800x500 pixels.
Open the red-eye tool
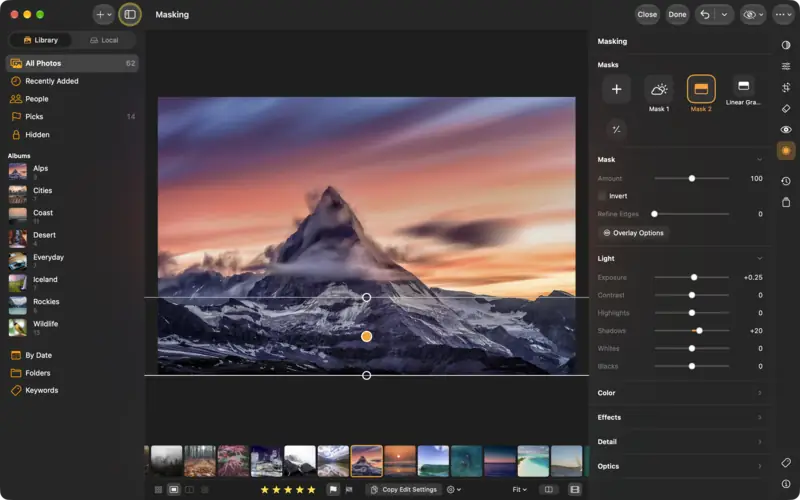tap(786, 130)
